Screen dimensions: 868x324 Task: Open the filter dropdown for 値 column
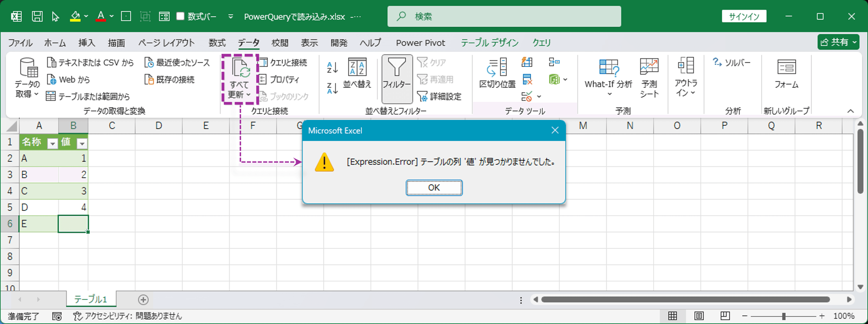82,144
